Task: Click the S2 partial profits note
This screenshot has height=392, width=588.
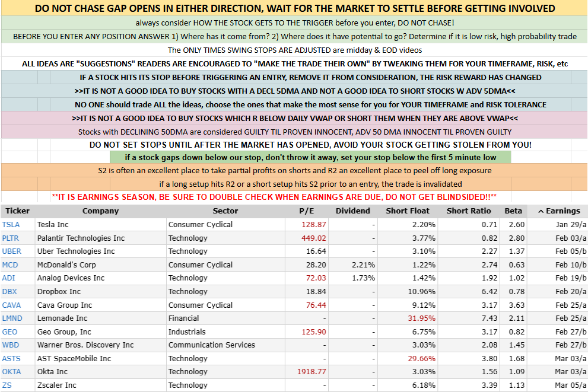Action: point(295,171)
